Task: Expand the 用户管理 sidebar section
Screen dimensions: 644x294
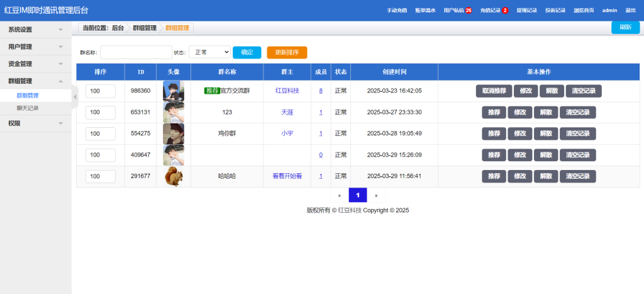Action: 35,47
